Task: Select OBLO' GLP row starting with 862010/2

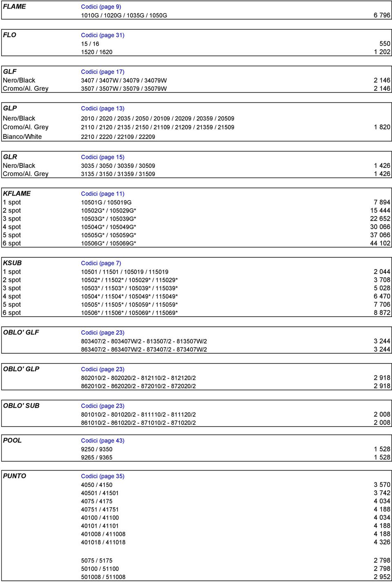Action: pos(138,386)
